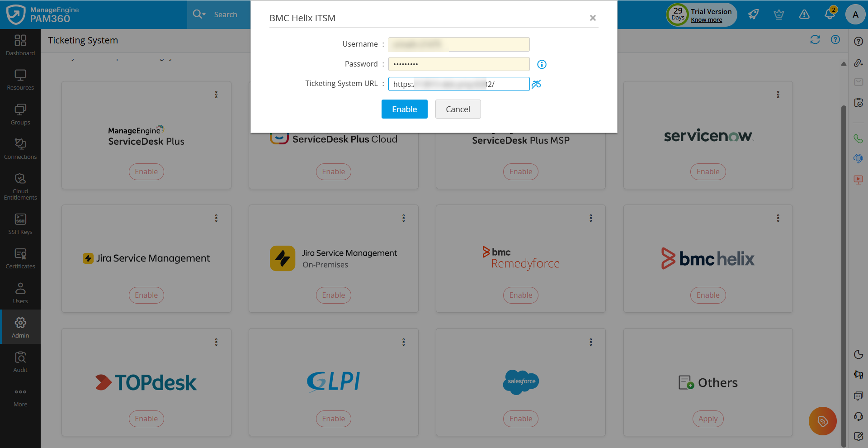Focus the Username field

tap(459, 44)
